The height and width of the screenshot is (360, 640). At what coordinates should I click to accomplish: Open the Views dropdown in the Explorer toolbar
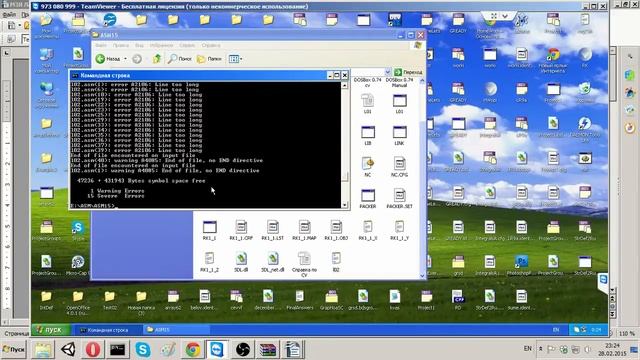[236, 59]
